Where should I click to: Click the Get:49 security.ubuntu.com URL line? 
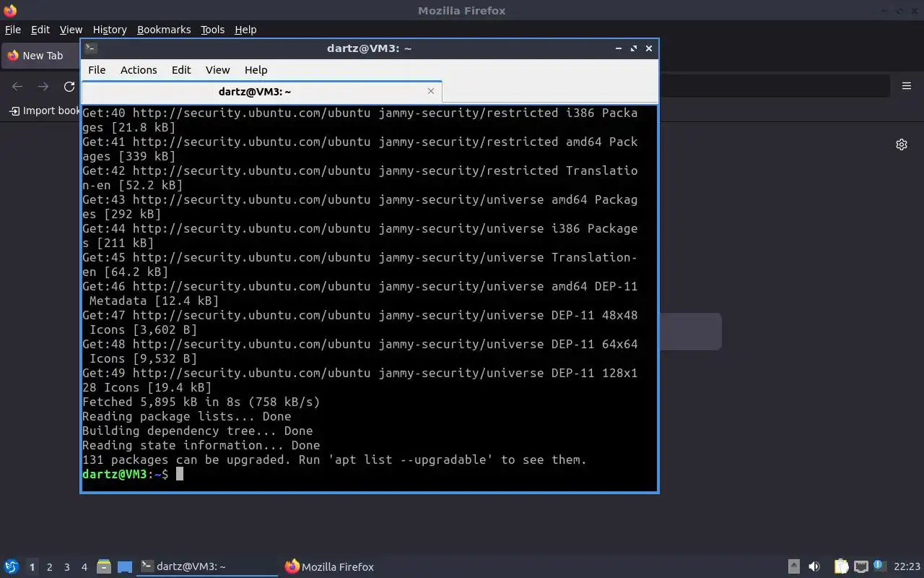pos(360,373)
